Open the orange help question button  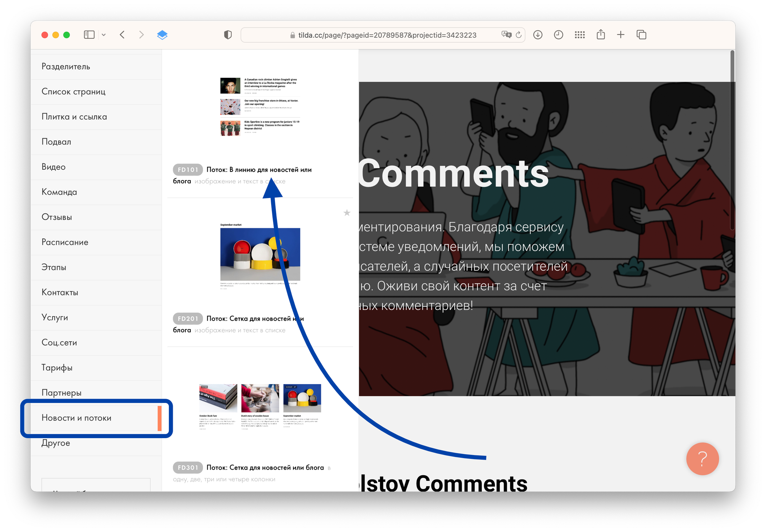(702, 459)
